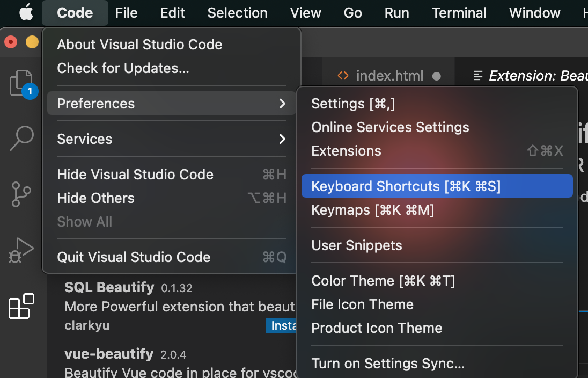
Task: Open the Apple menu
Action: coord(26,13)
